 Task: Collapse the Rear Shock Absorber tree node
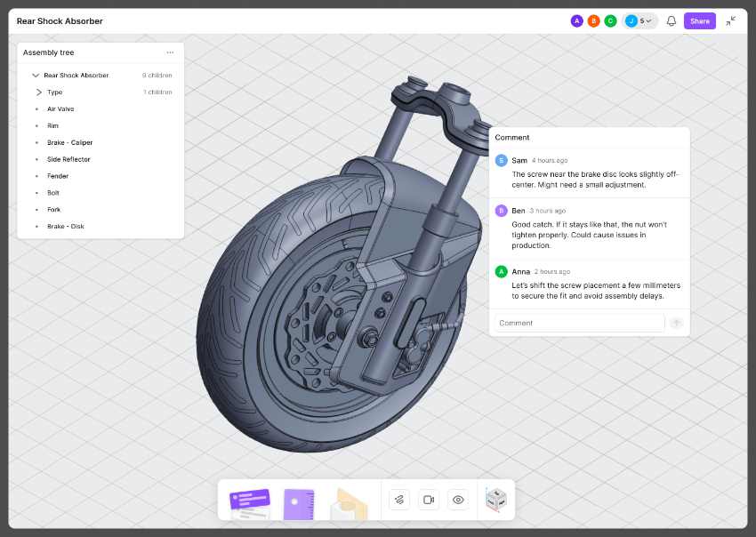click(x=36, y=76)
